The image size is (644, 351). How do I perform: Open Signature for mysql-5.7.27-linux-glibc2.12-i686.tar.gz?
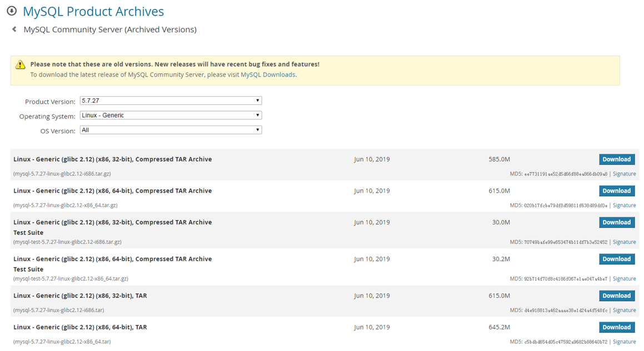pyautogui.click(x=625, y=174)
